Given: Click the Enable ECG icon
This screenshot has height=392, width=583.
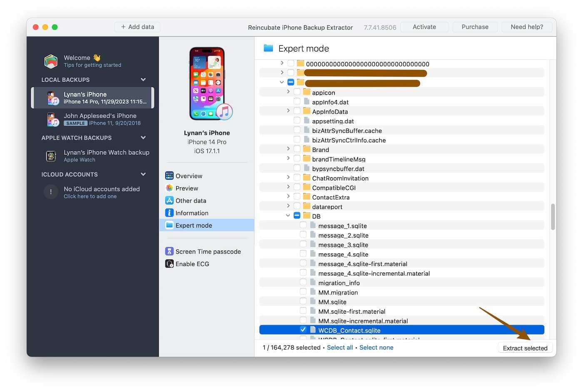Looking at the screenshot, I should [169, 264].
